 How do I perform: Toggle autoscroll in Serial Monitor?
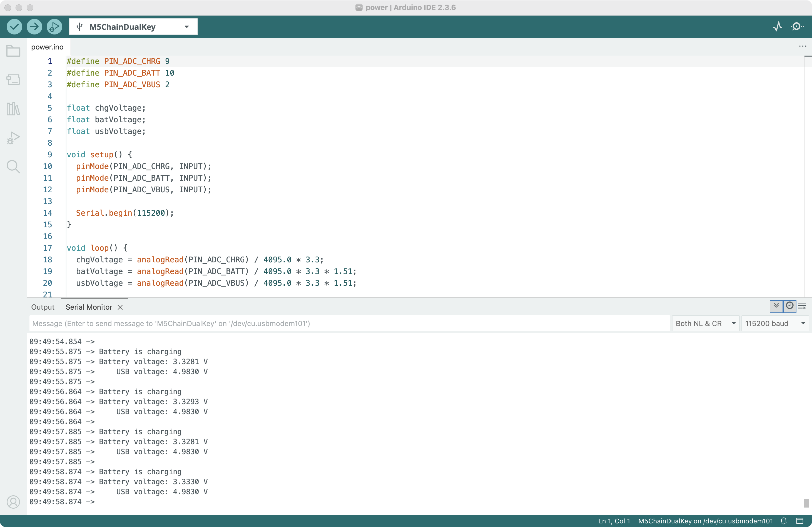776,306
